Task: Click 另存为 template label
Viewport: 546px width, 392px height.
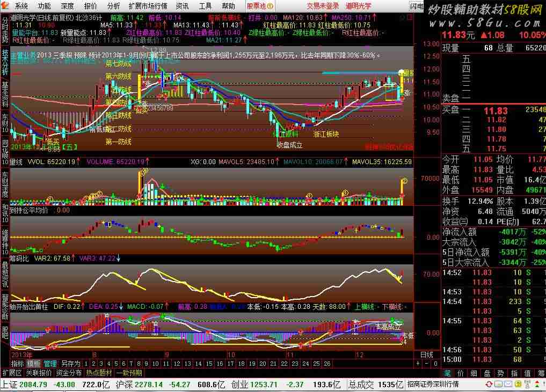Action: point(71,364)
